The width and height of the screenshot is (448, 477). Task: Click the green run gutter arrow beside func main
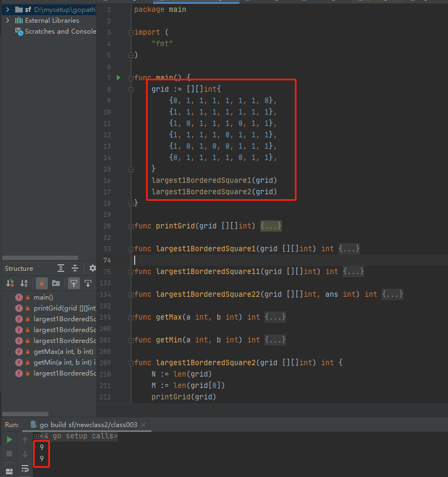click(118, 78)
